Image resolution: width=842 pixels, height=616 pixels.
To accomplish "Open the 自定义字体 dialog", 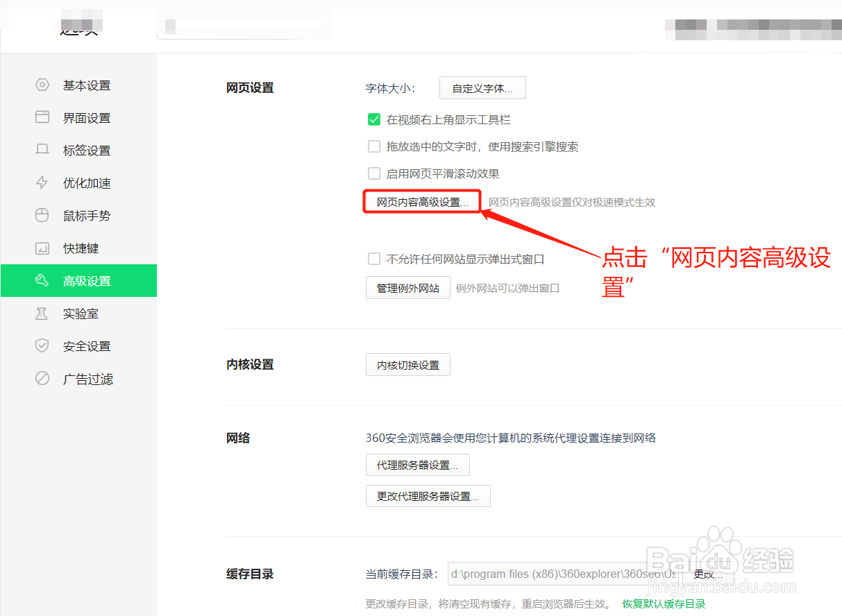I will 482,87.
